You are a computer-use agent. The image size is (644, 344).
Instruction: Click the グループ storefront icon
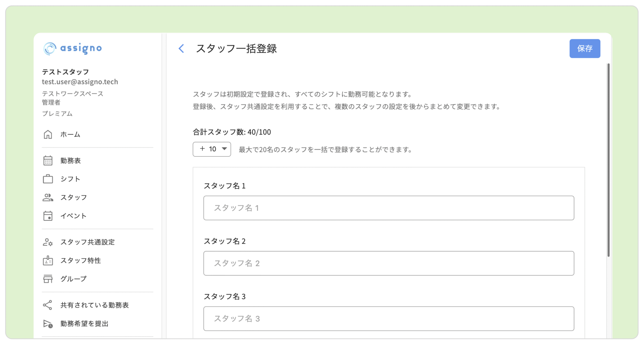coord(48,279)
